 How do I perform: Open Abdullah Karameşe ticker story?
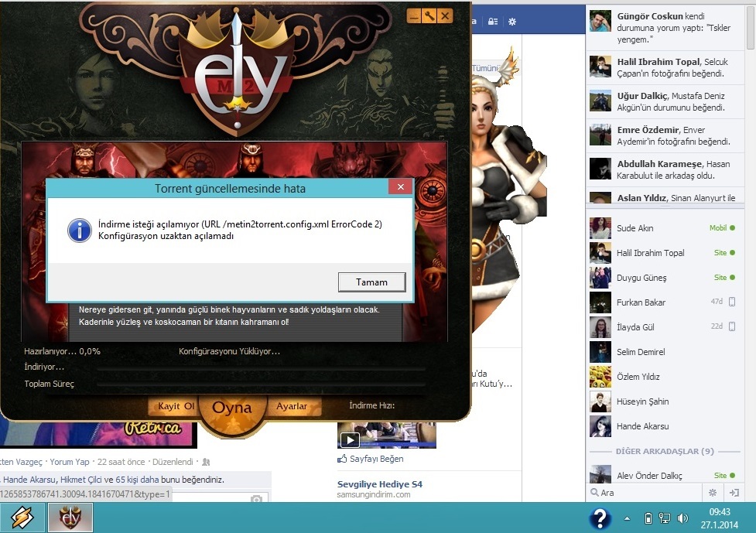pos(665,169)
